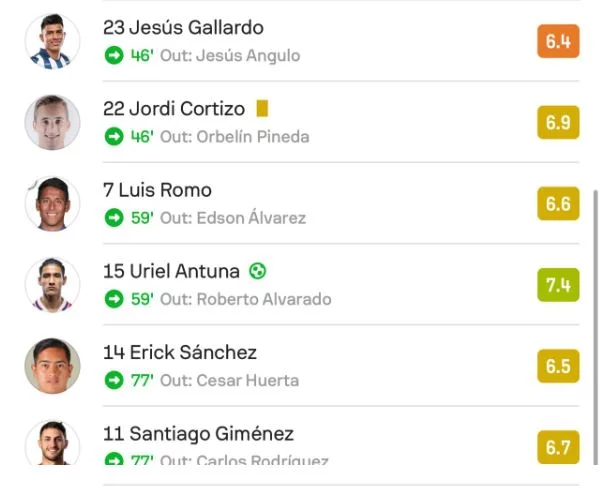Click the substitution arrow icon under Erick Sánchez
Viewport: 601px width, 486px height.
tap(114, 380)
